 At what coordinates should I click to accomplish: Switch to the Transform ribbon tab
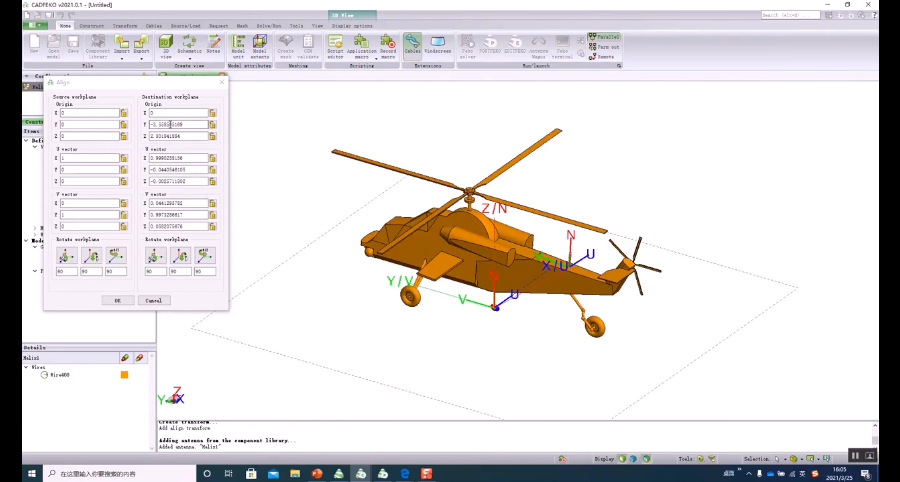[x=125, y=26]
